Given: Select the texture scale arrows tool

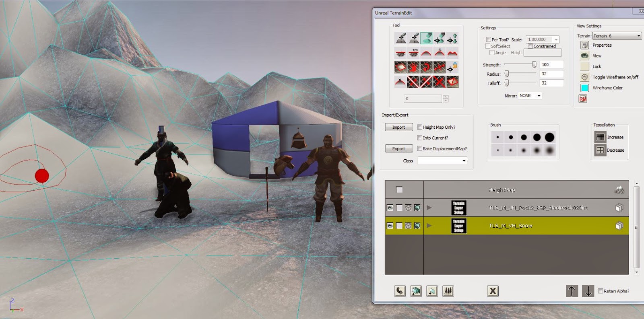Looking at the screenshot, I should [439, 67].
